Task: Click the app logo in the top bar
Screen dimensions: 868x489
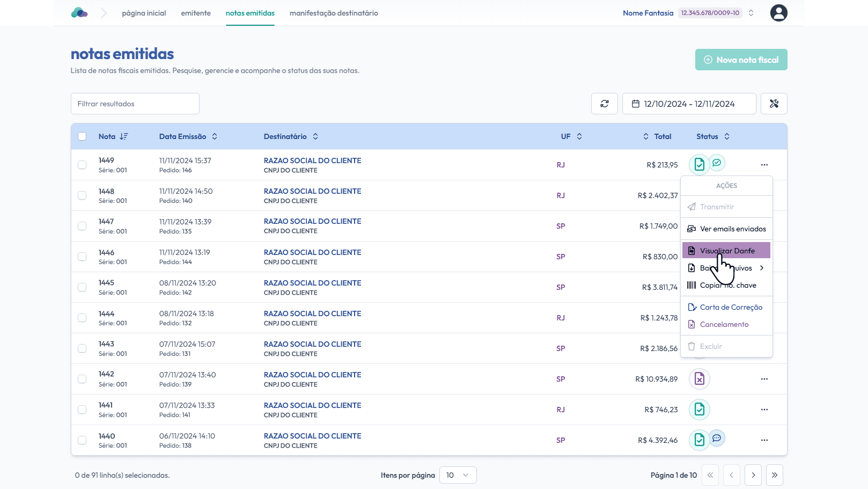Action: click(79, 13)
